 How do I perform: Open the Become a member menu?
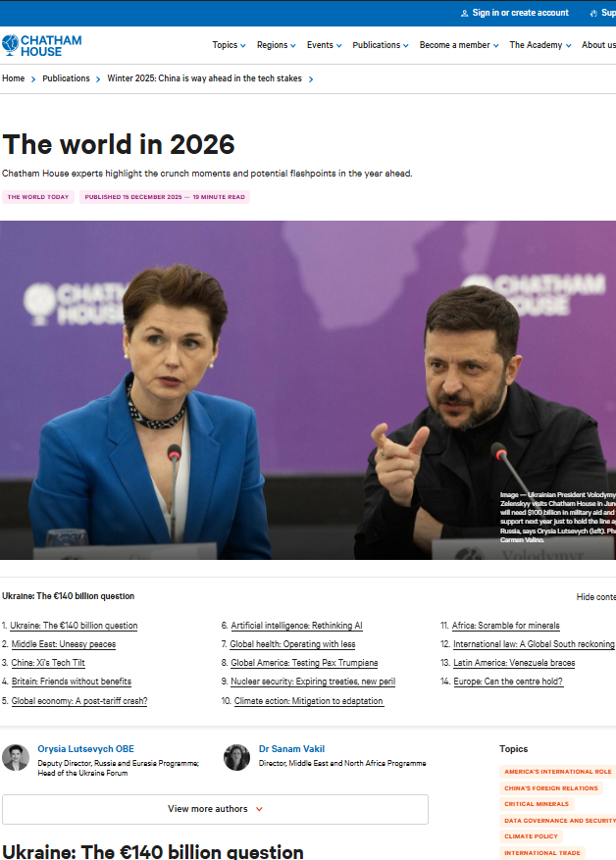458,45
